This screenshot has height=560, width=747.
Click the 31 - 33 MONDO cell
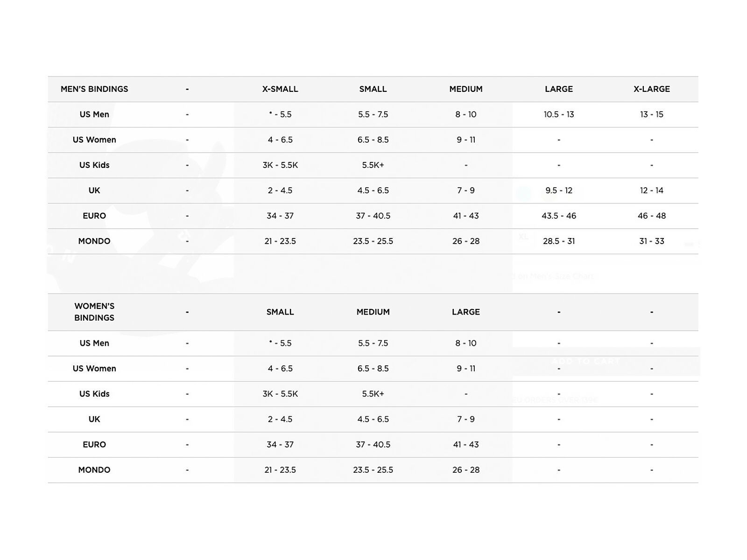click(x=651, y=241)
